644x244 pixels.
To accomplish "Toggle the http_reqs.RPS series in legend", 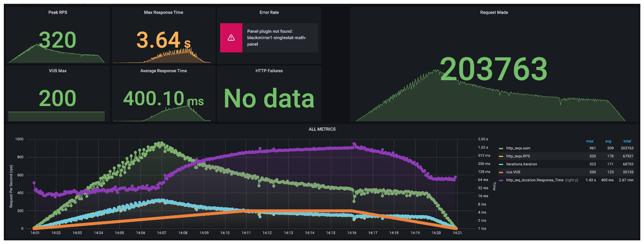I will pos(518,156).
